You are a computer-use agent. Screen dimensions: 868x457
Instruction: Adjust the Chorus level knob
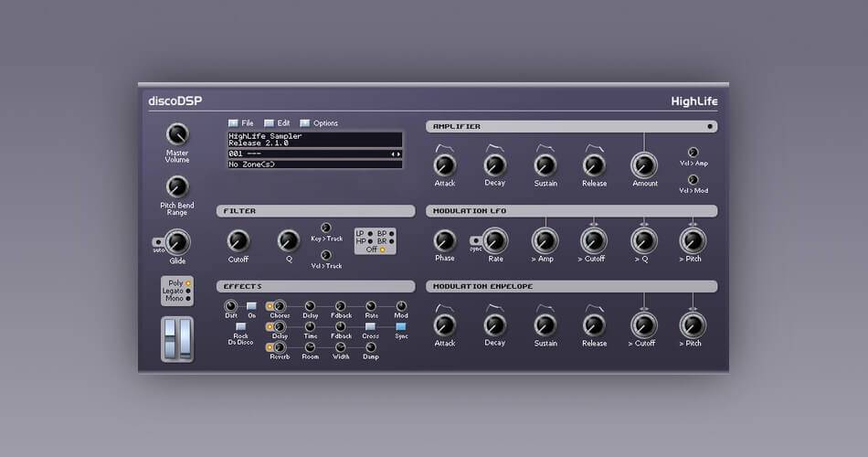tap(281, 306)
